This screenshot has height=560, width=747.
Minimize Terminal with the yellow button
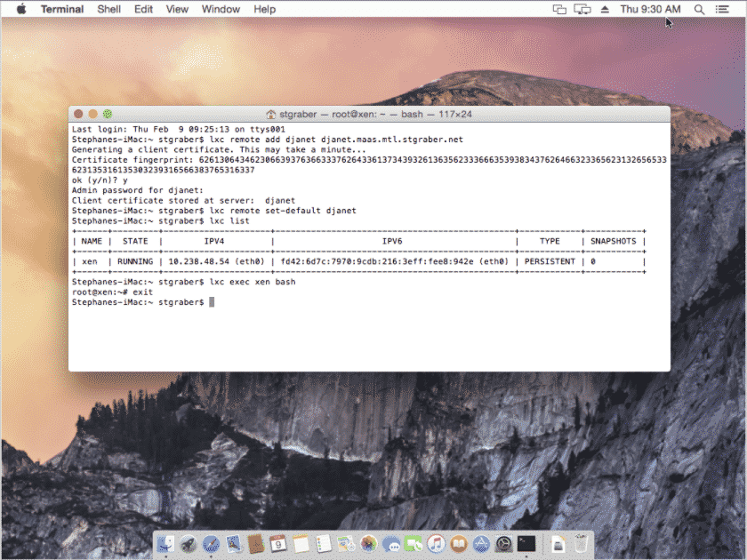(x=92, y=114)
